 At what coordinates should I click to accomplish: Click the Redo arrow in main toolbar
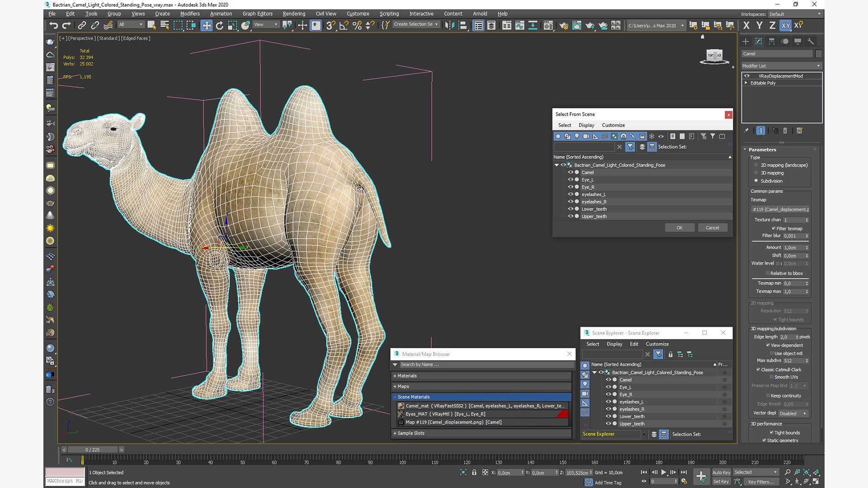[66, 25]
